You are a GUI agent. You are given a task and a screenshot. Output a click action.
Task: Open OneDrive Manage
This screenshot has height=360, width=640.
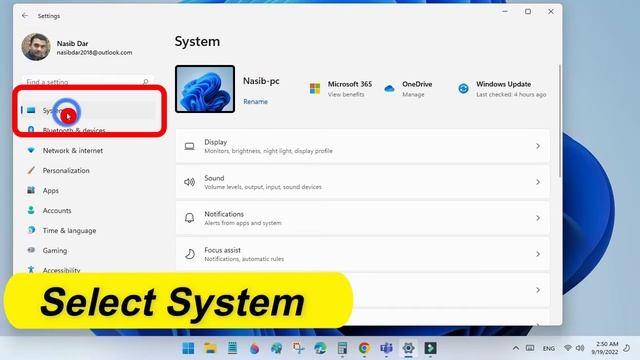(x=413, y=94)
